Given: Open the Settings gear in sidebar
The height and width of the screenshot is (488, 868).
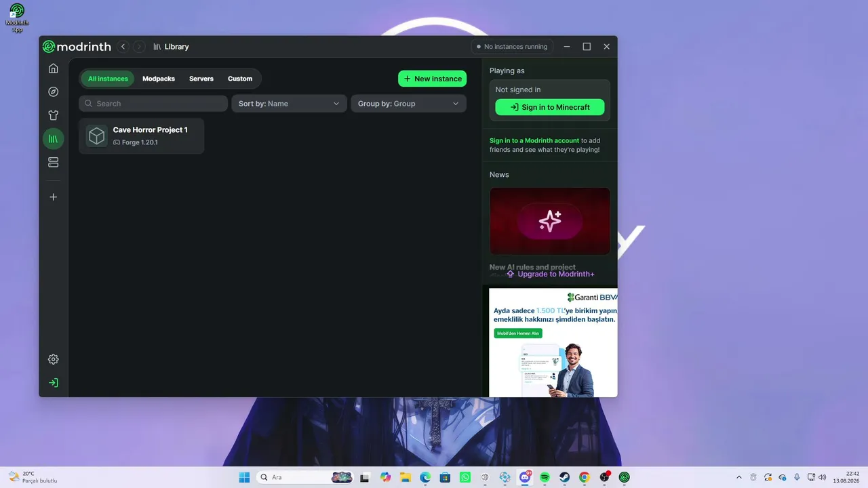Looking at the screenshot, I should (x=54, y=359).
